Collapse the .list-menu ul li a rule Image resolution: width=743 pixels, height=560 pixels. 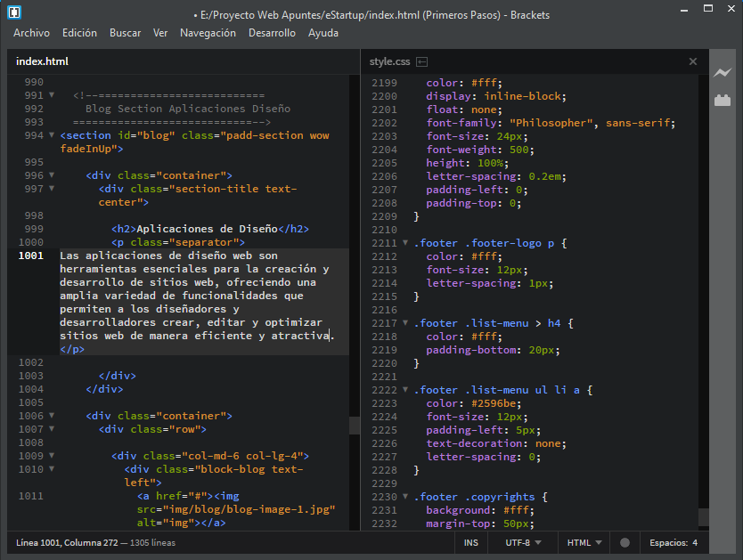coord(405,390)
